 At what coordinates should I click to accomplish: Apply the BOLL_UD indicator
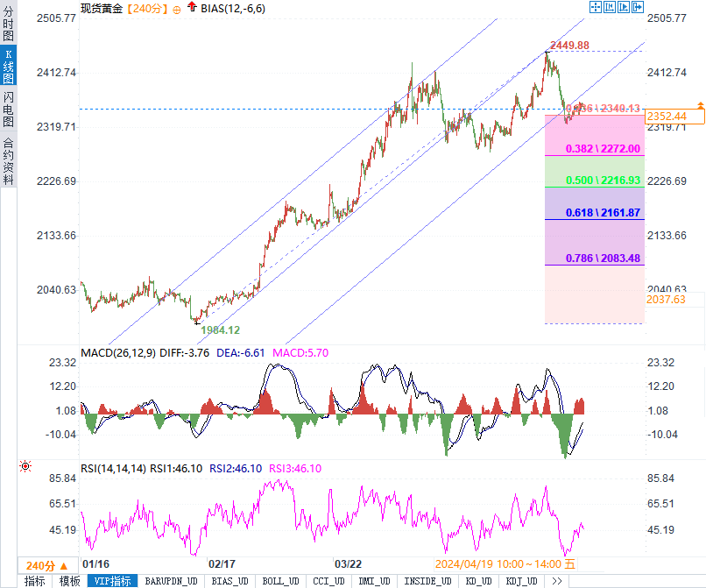[x=280, y=581]
